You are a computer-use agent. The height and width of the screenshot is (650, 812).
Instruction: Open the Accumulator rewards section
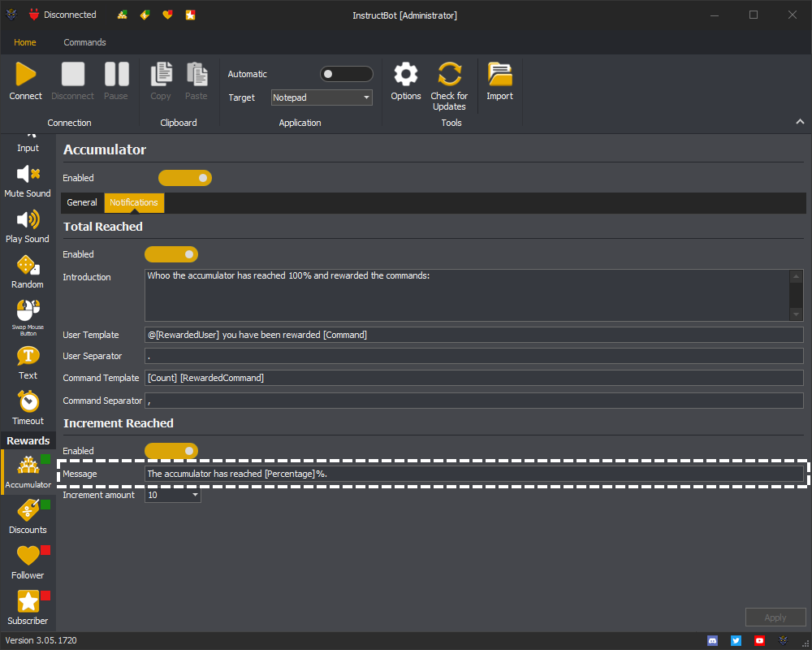[28, 472]
